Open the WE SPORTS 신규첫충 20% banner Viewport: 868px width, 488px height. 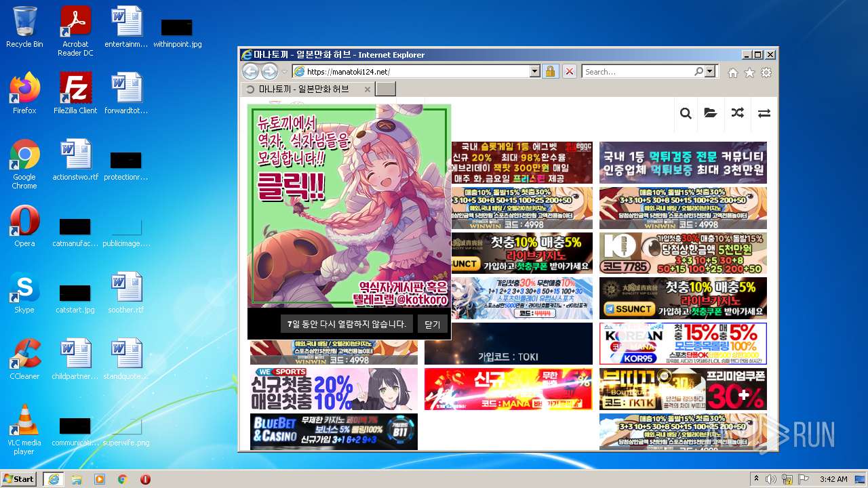click(334, 389)
